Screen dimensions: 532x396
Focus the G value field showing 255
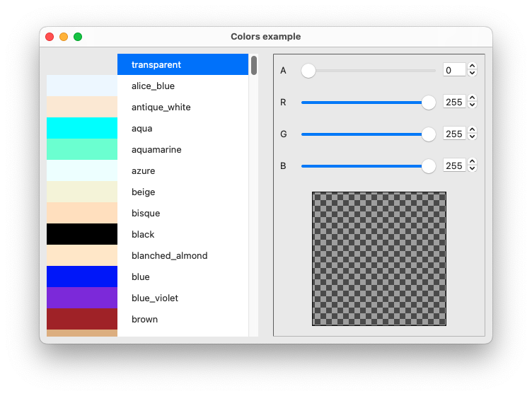(454, 134)
